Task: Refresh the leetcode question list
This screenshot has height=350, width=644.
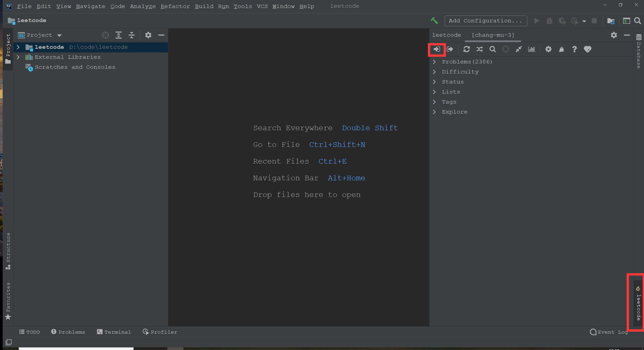Action: pos(467,49)
